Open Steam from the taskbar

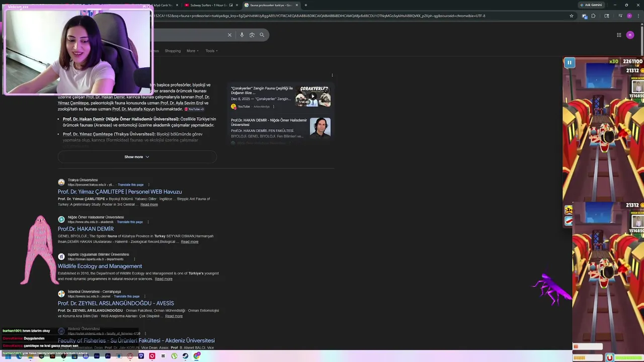tap(185, 356)
